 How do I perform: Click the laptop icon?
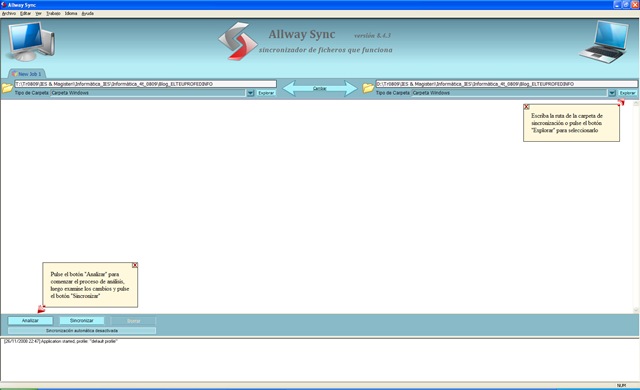pyautogui.click(x=605, y=42)
